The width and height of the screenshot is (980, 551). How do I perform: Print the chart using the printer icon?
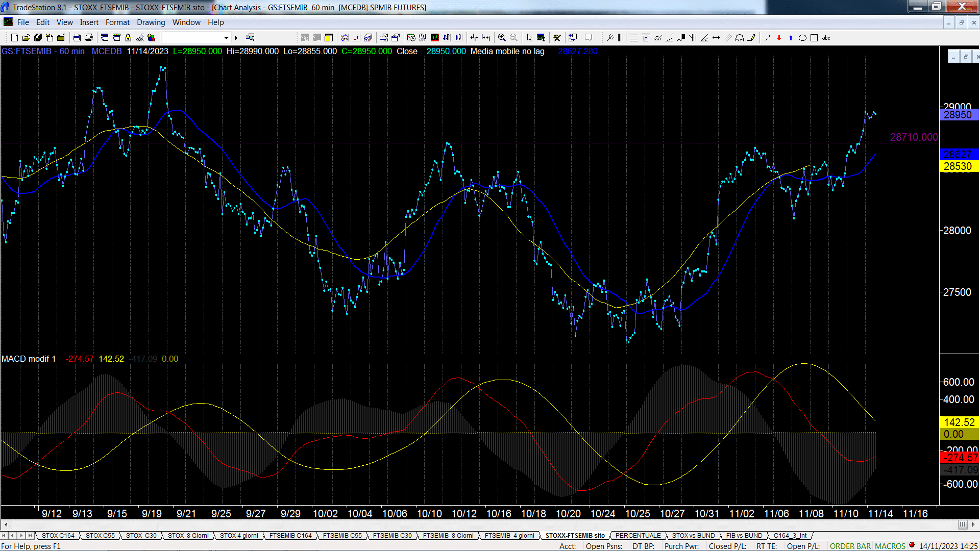[89, 37]
